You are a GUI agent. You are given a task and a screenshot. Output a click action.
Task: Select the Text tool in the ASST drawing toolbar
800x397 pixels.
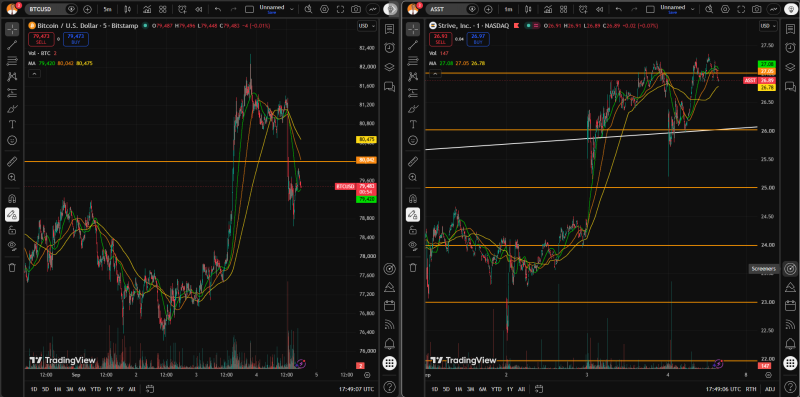click(413, 125)
